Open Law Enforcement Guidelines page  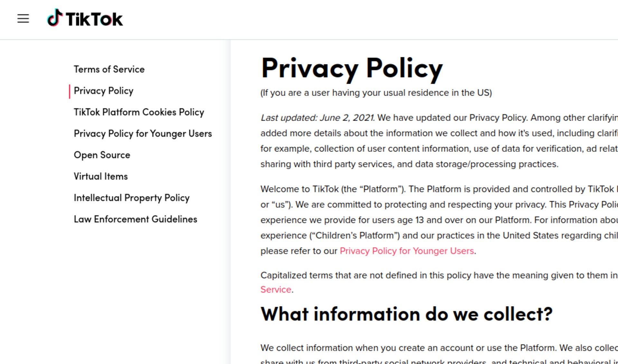(x=136, y=219)
